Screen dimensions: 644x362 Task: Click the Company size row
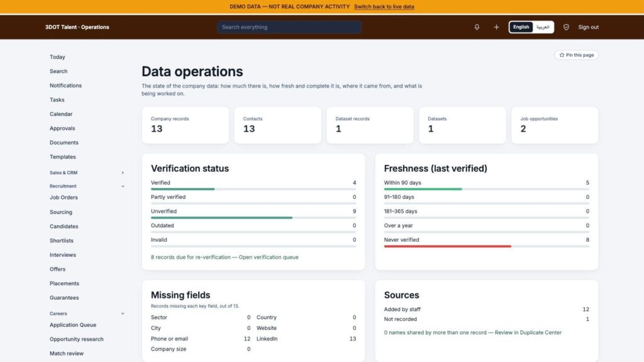[x=201, y=349]
